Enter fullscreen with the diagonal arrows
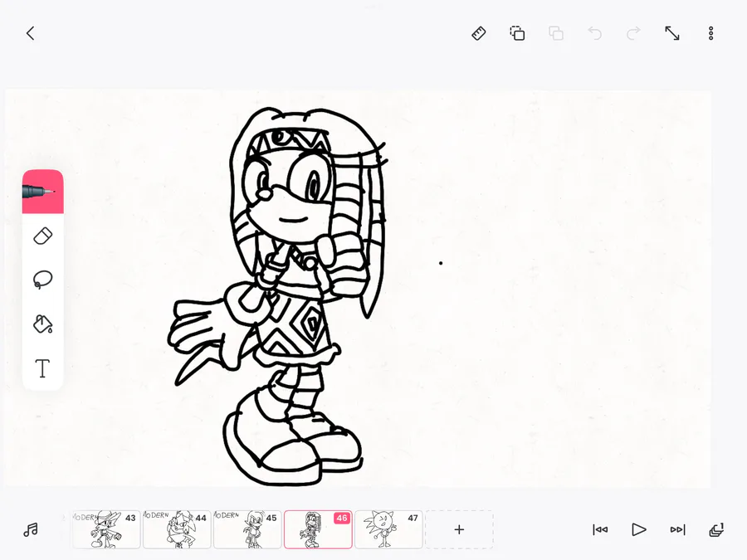747x560 pixels. (x=672, y=33)
